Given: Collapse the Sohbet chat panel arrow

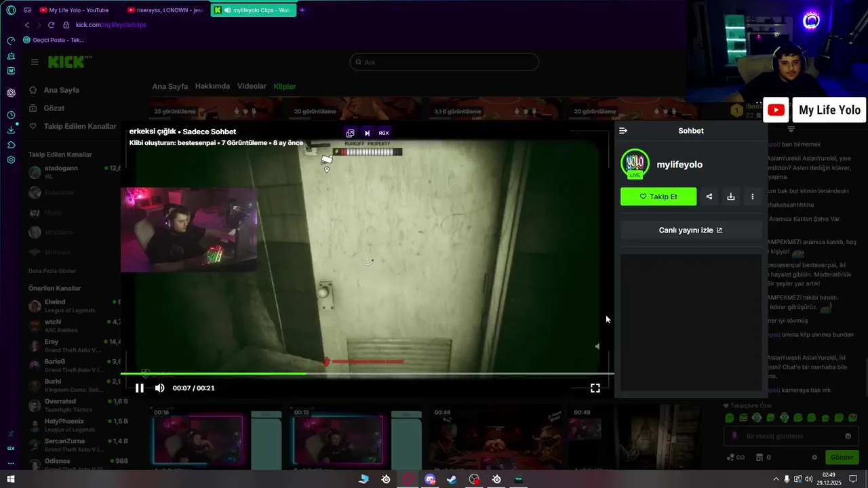Looking at the screenshot, I should pos(623,131).
